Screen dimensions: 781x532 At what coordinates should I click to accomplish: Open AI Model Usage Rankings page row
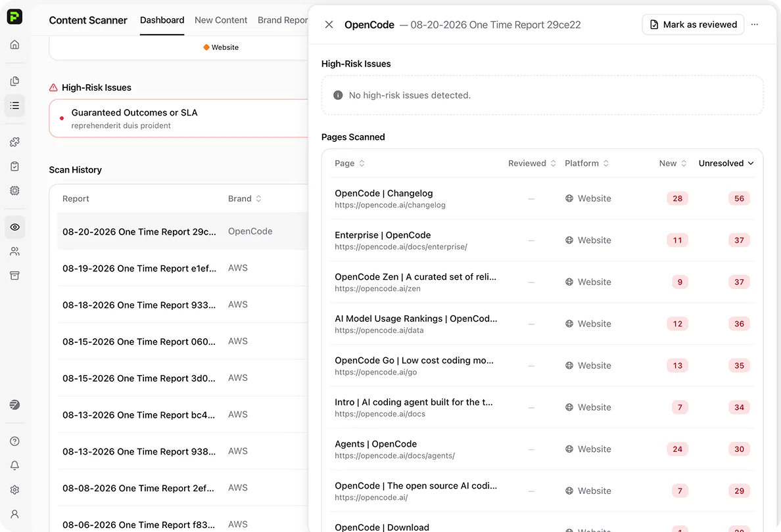tap(542, 324)
